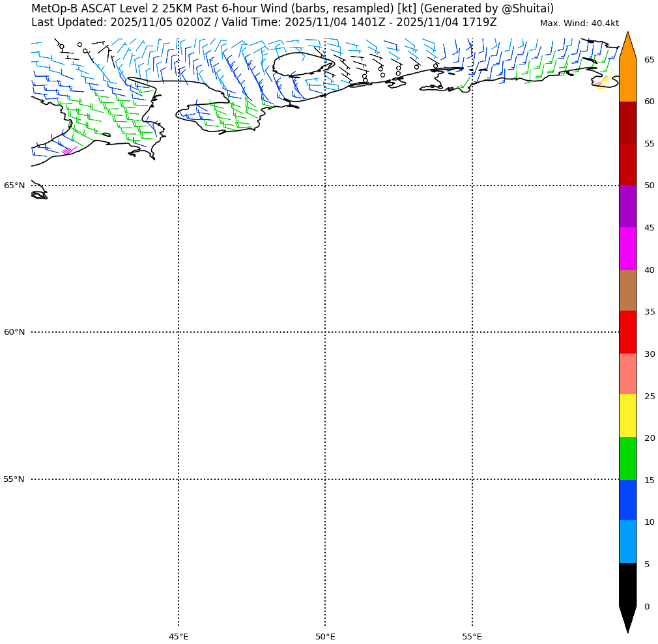
Task: Click the Max. Wind 40.4kt readout
Action: (x=579, y=23)
